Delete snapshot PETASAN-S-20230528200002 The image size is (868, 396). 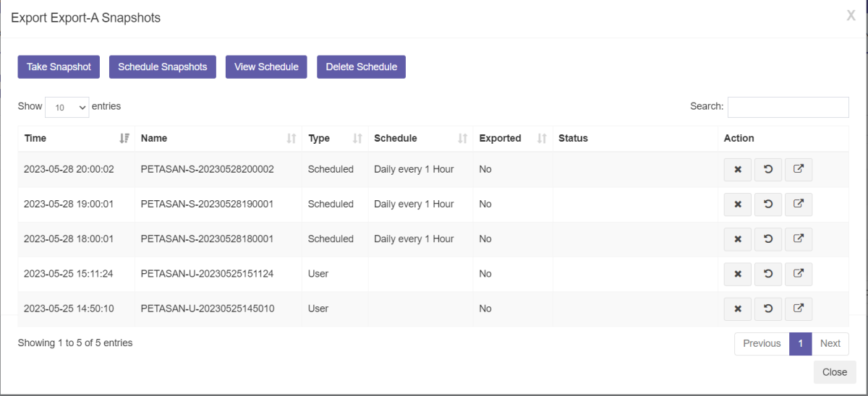738,170
